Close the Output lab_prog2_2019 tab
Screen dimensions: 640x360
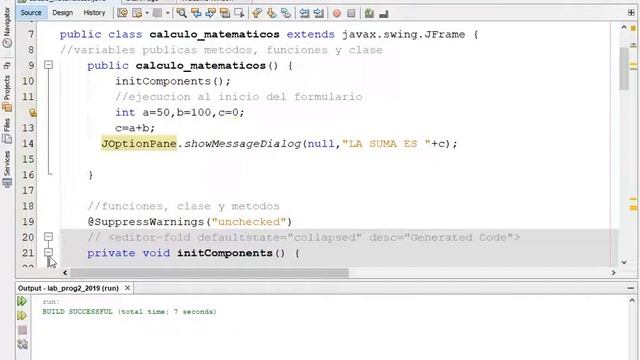click(127, 288)
